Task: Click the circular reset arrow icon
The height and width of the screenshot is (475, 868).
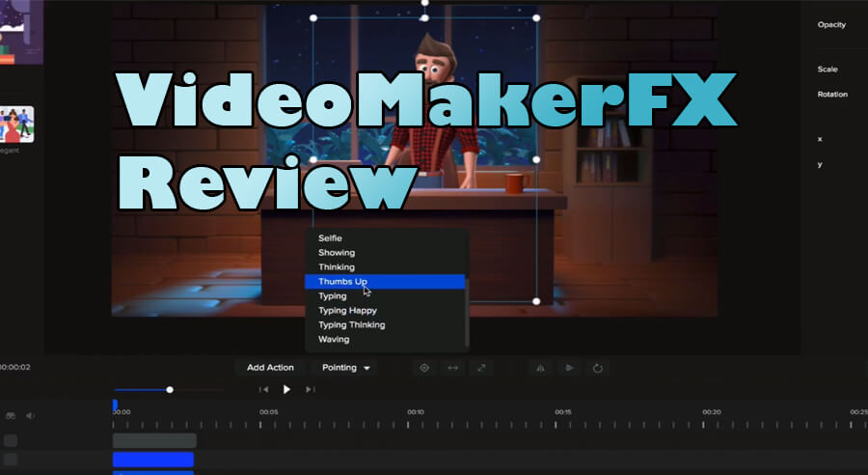Action: [x=598, y=368]
